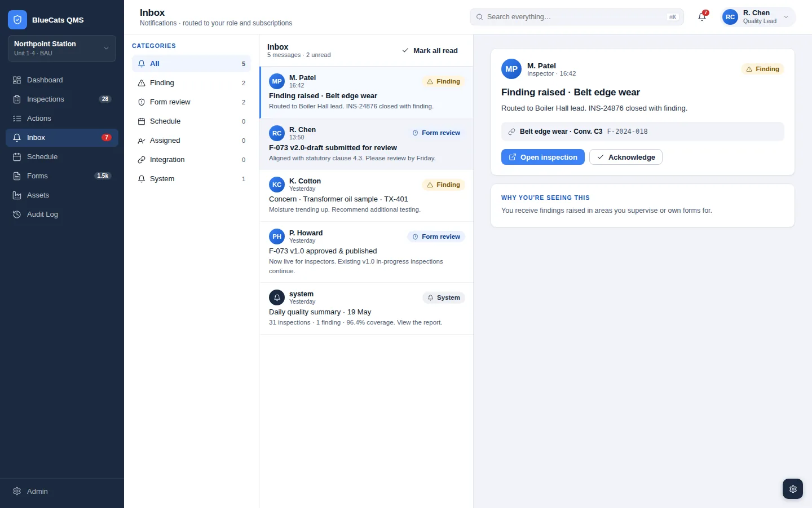
Task: Open the K. Cotton transformer oil message
Action: point(367,195)
